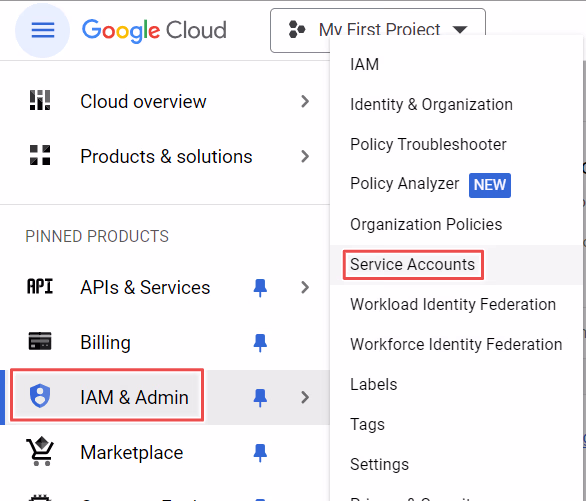Expand the Cloud overview chevron
This screenshot has height=501, width=586.
point(305,101)
